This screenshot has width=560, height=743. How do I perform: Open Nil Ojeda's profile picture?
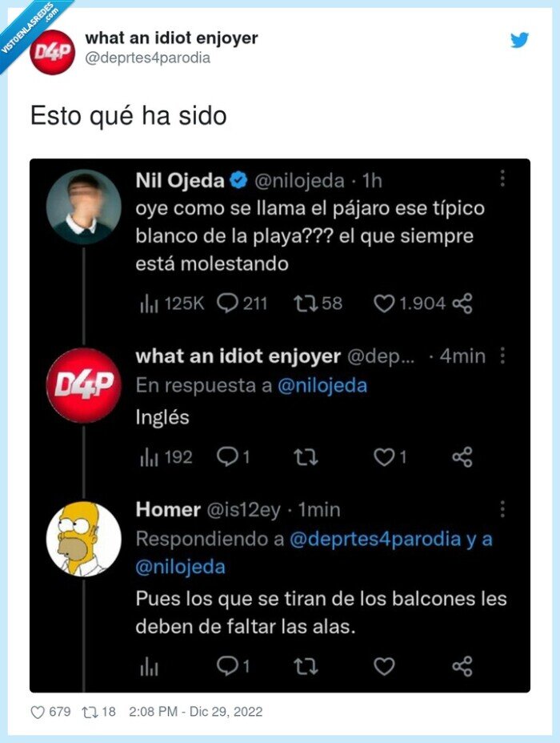84,206
